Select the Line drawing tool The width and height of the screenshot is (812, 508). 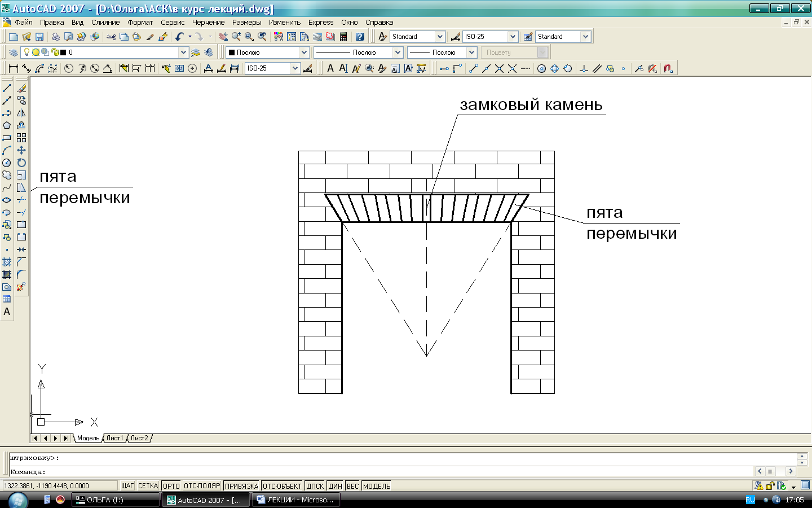tap(7, 88)
